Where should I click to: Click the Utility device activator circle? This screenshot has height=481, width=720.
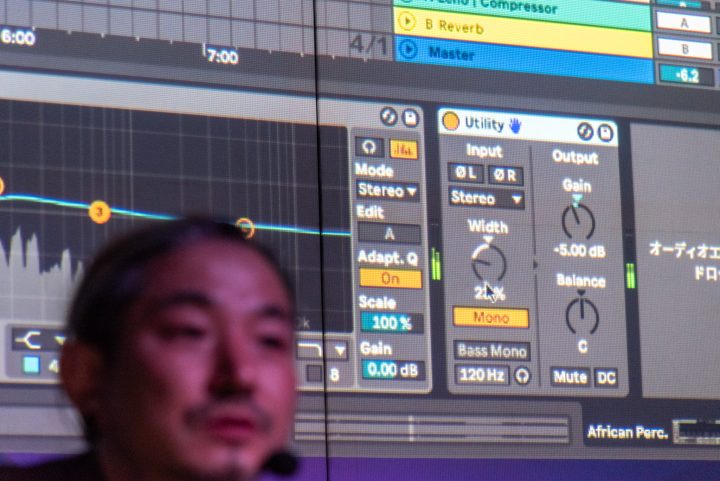click(x=450, y=122)
